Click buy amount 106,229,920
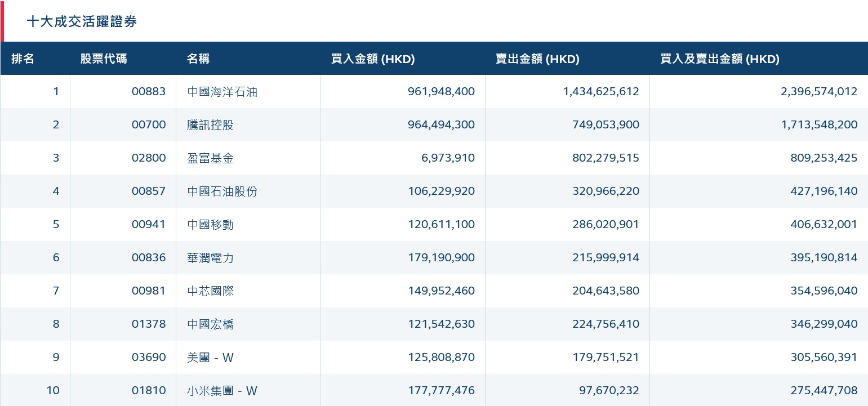 pos(441,191)
